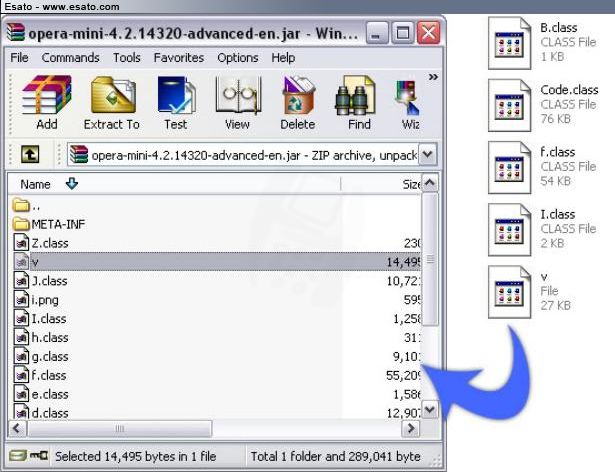Click the META-INF folder icon

[21, 224]
